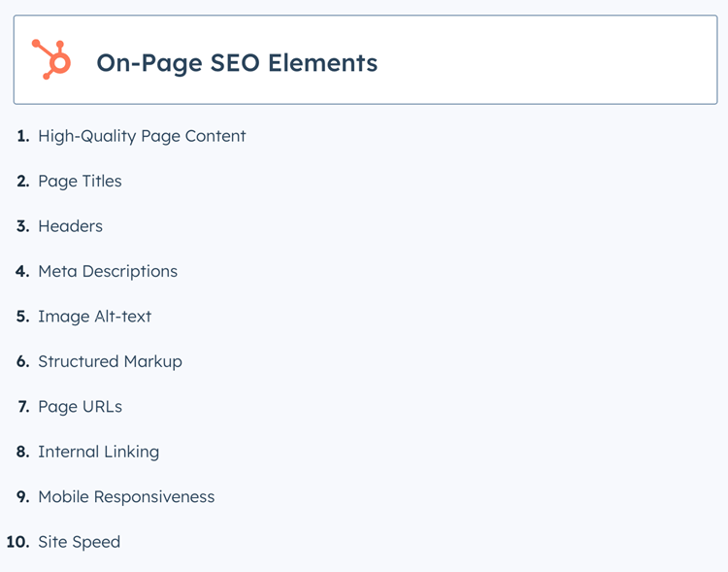Open the Meta Descriptions item
The width and height of the screenshot is (728, 572).
pos(108,272)
